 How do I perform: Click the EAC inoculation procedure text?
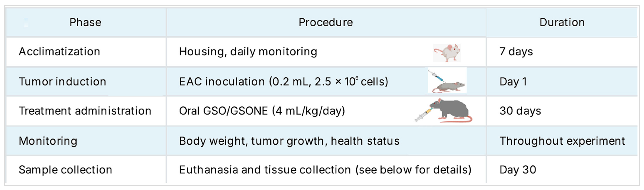(x=284, y=82)
